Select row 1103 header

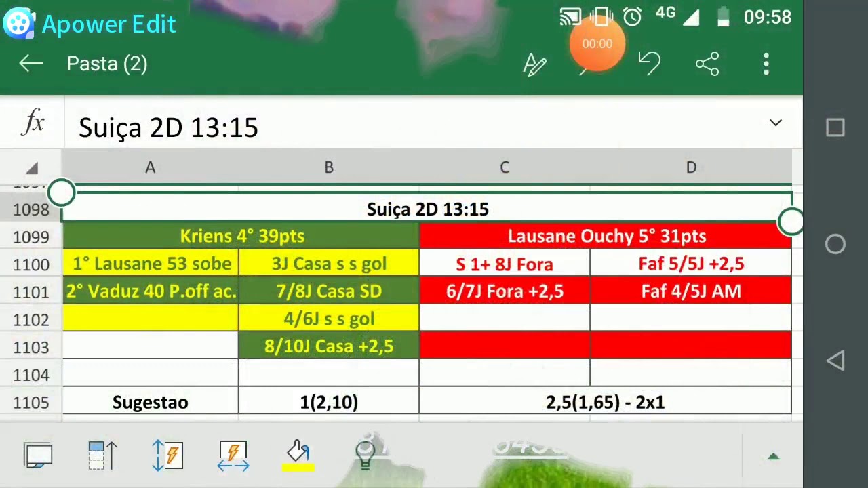(x=31, y=348)
